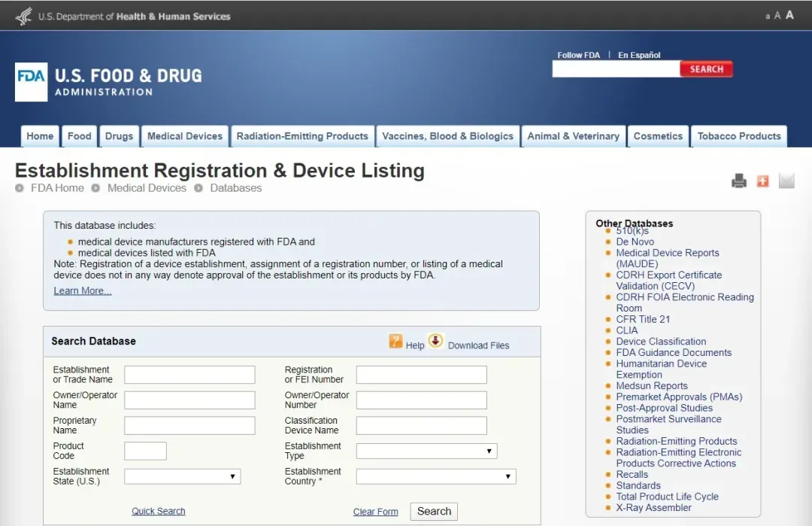Open the Establishment Type dropdown
The width and height of the screenshot is (812, 526).
[x=427, y=451]
